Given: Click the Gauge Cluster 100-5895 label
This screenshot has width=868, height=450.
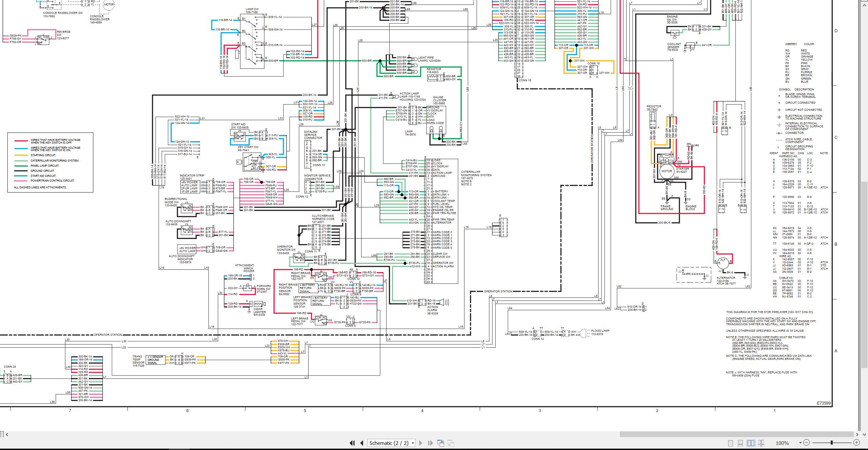Looking at the screenshot, I should 439,100.
